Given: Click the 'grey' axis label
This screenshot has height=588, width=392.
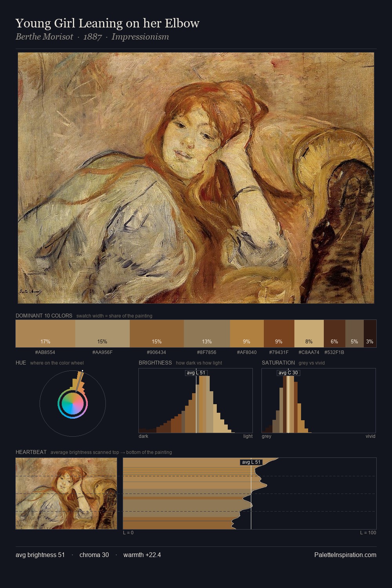Looking at the screenshot, I should [x=267, y=436].
